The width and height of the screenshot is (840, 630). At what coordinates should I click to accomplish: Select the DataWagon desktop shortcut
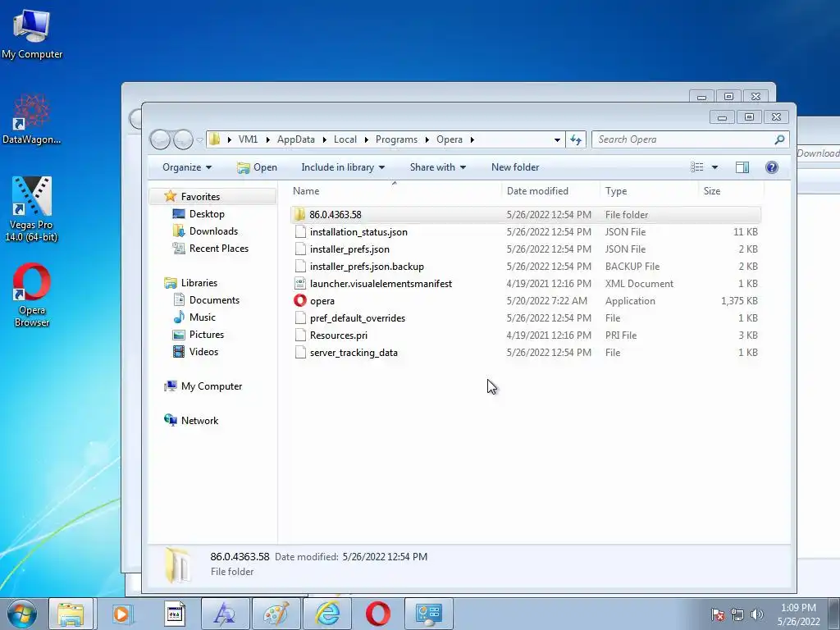[x=31, y=119]
